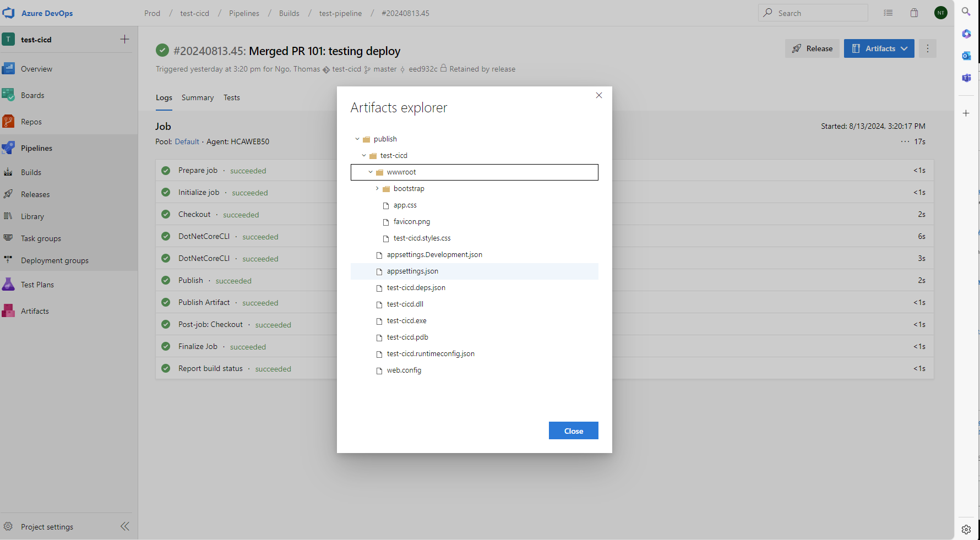The image size is (980, 540).
Task: Open the marketplace shopping bag icon
Action: (914, 13)
